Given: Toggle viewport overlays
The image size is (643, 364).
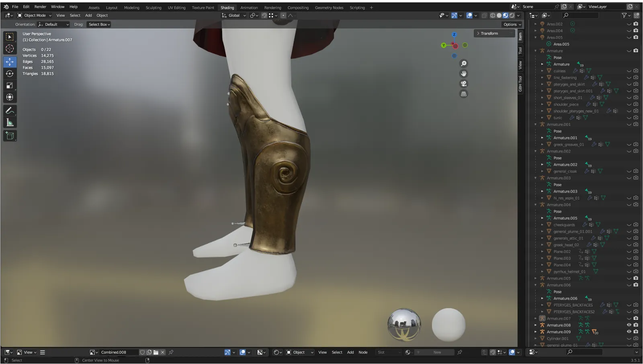Looking at the screenshot, I should pos(469,15).
